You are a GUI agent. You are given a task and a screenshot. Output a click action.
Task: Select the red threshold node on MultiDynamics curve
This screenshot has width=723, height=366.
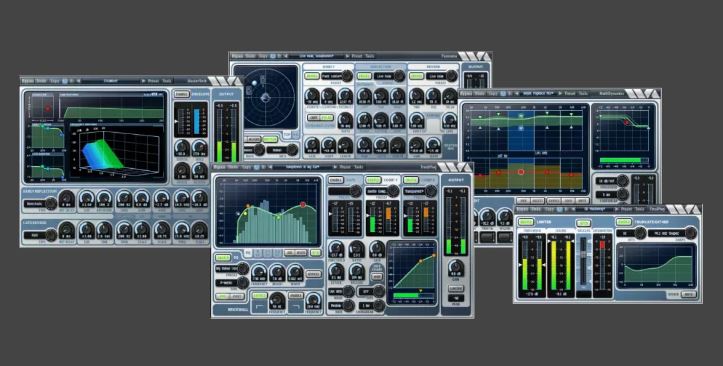(626, 122)
